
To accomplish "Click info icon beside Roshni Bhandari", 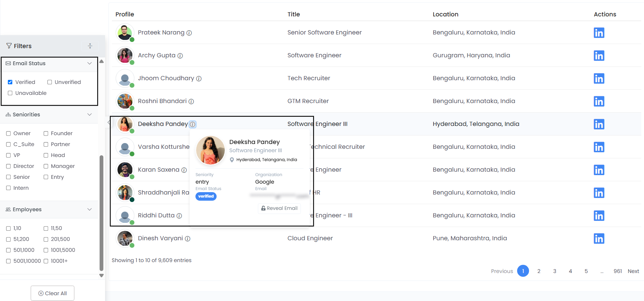I will point(191,101).
